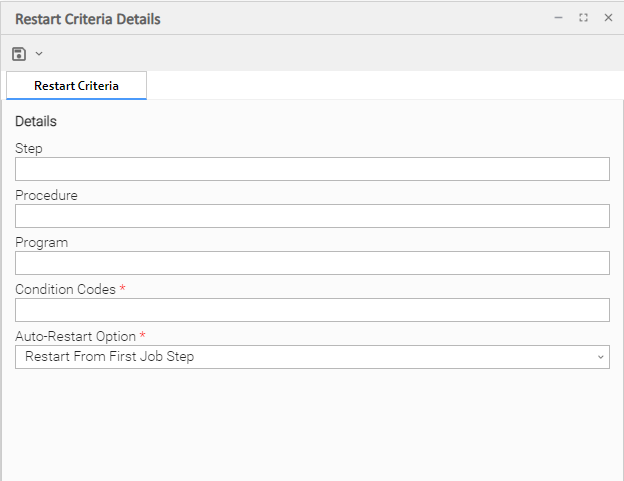Click the Details section heading

[36, 122]
